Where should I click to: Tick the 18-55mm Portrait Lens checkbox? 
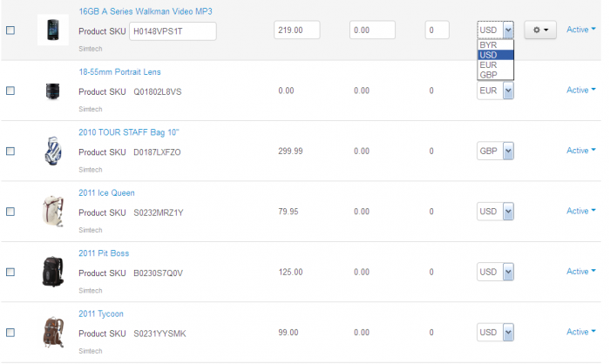(10, 91)
